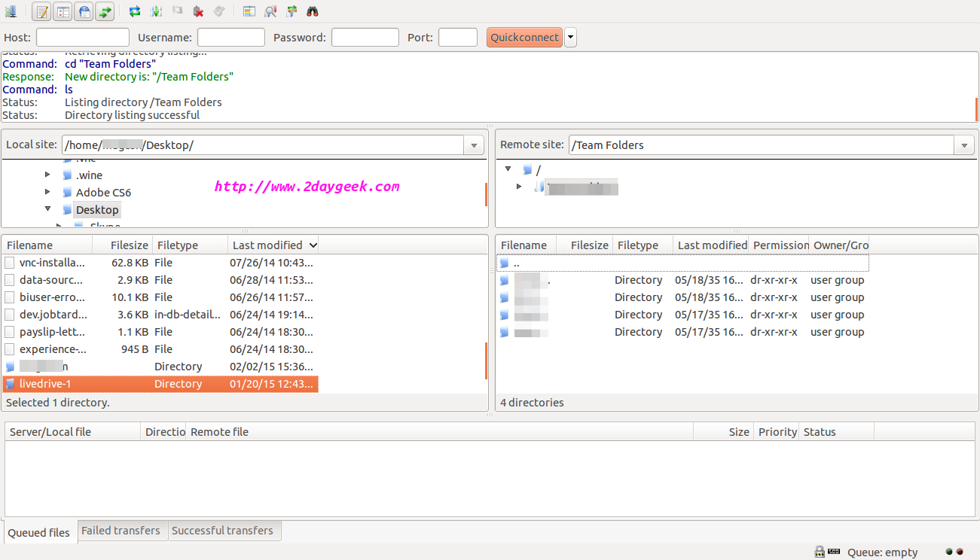Switch to the Successful transfers tab
This screenshot has width=980, height=560.
pos(222,531)
